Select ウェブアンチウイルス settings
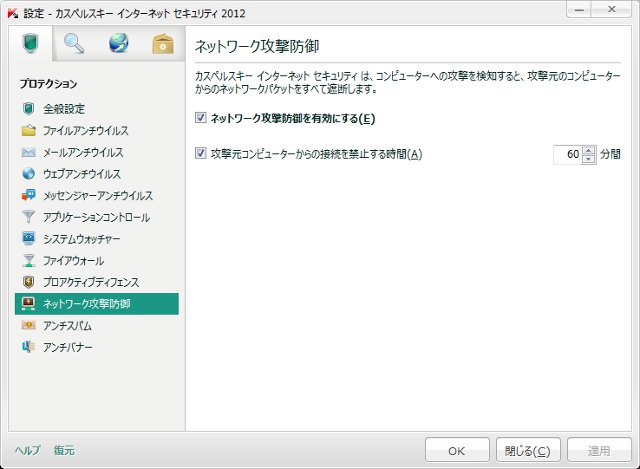This screenshot has width=640, height=469. tap(97, 173)
